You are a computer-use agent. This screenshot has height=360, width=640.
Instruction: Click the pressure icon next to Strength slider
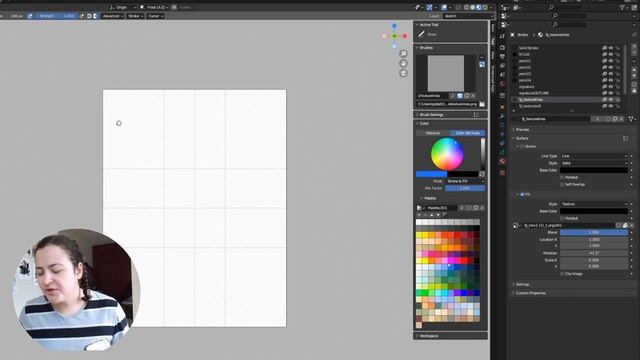(82, 16)
